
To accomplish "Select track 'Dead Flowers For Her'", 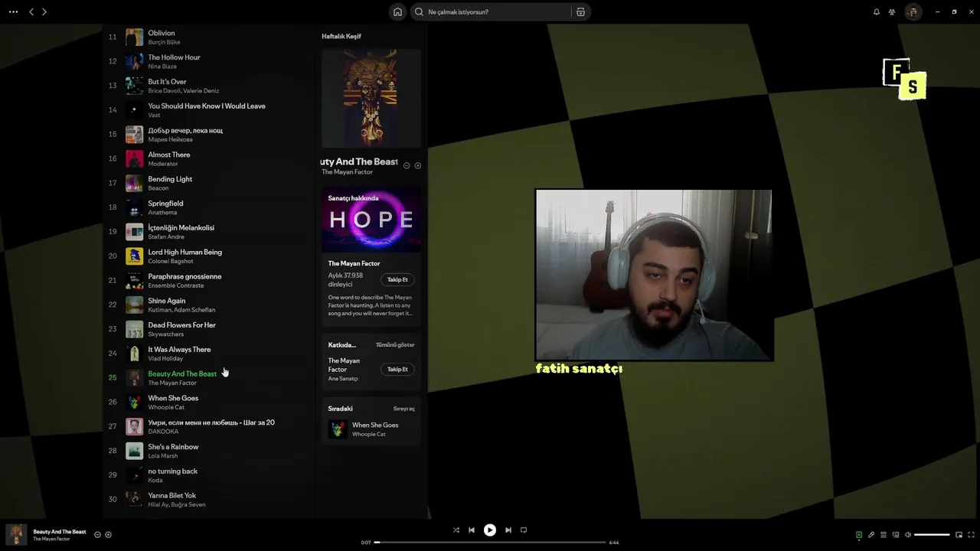I will 208,329.
